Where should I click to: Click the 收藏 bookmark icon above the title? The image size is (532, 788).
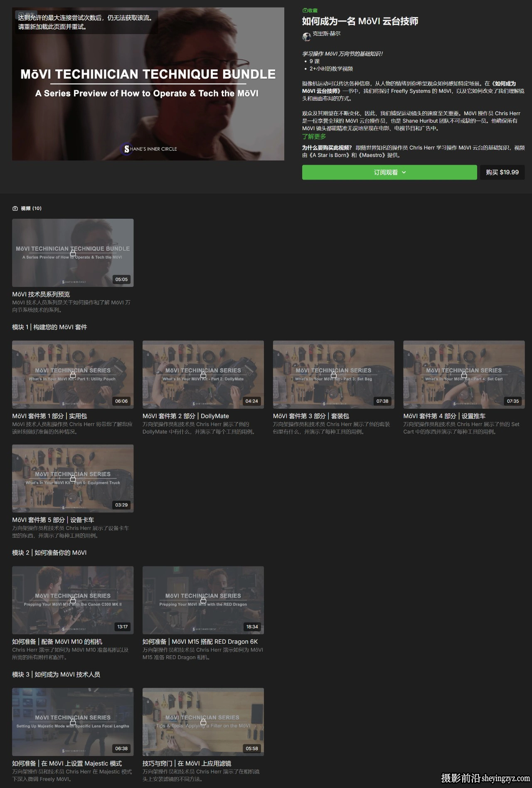click(x=305, y=10)
